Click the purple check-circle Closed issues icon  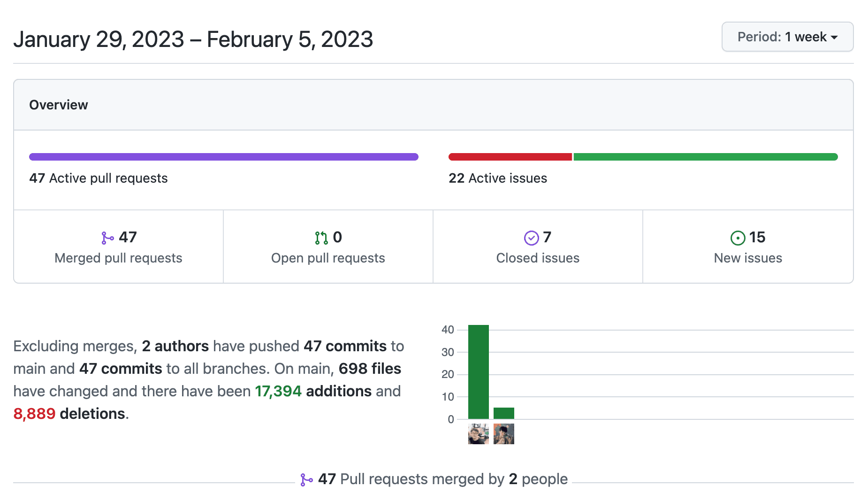[x=531, y=238]
